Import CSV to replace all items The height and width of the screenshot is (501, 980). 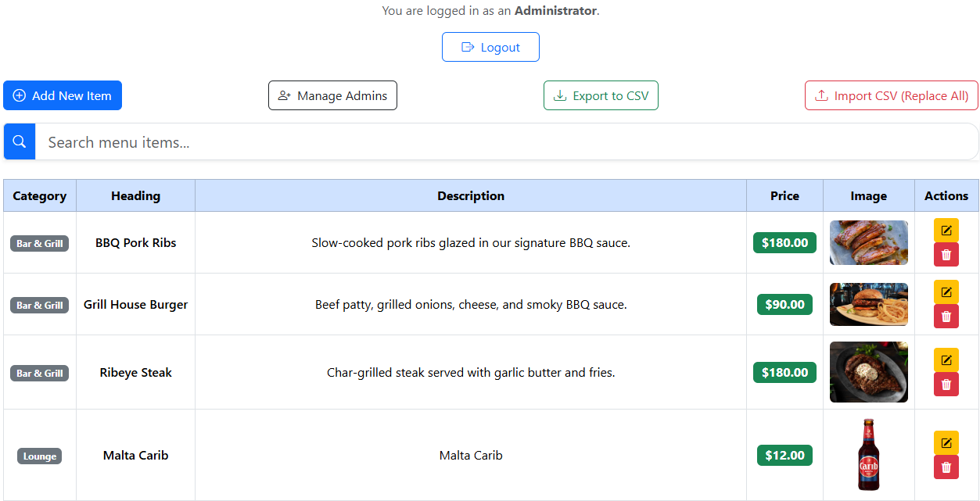(891, 95)
